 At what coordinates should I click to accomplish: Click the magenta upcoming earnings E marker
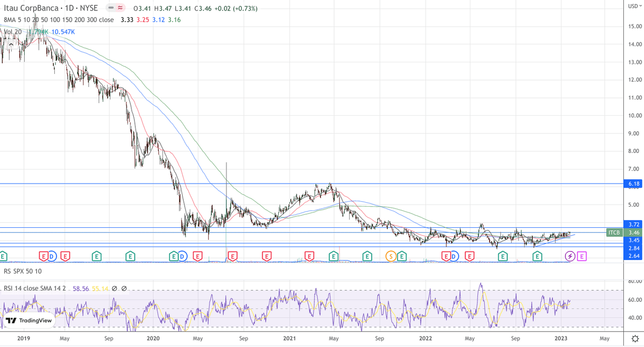[x=582, y=256]
